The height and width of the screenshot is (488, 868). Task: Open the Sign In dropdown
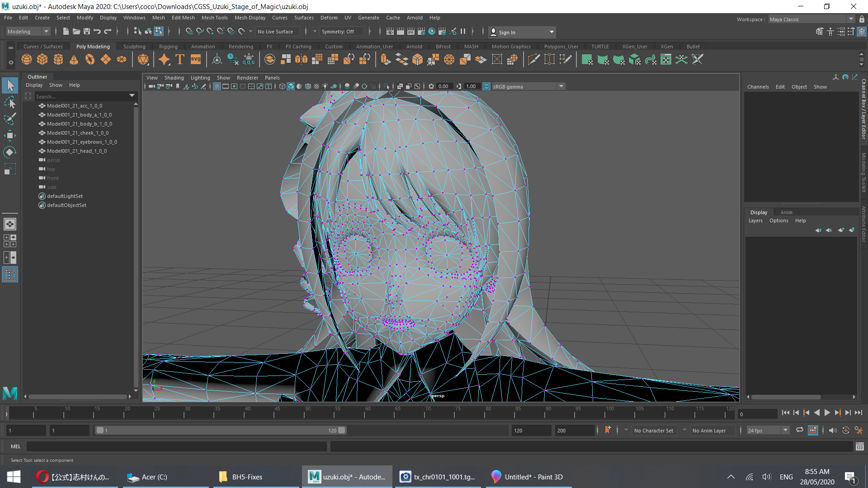523,32
